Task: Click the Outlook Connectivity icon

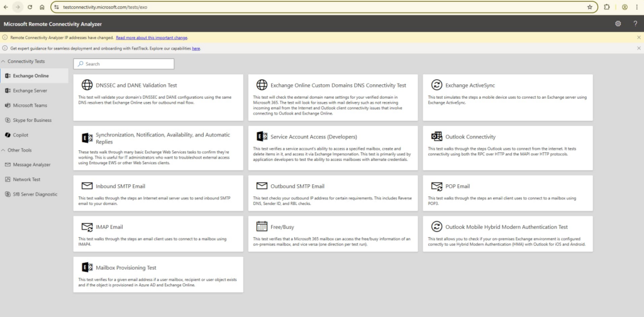Action: tap(436, 136)
